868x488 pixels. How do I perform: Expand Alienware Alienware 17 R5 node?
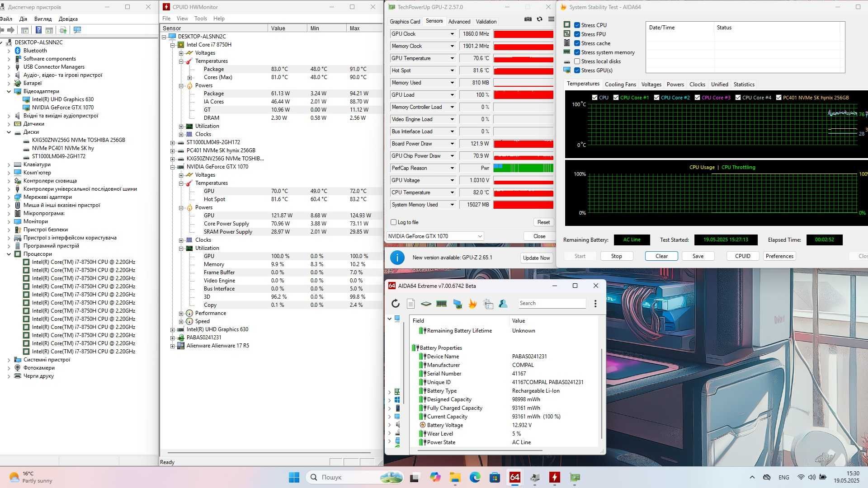tap(172, 346)
